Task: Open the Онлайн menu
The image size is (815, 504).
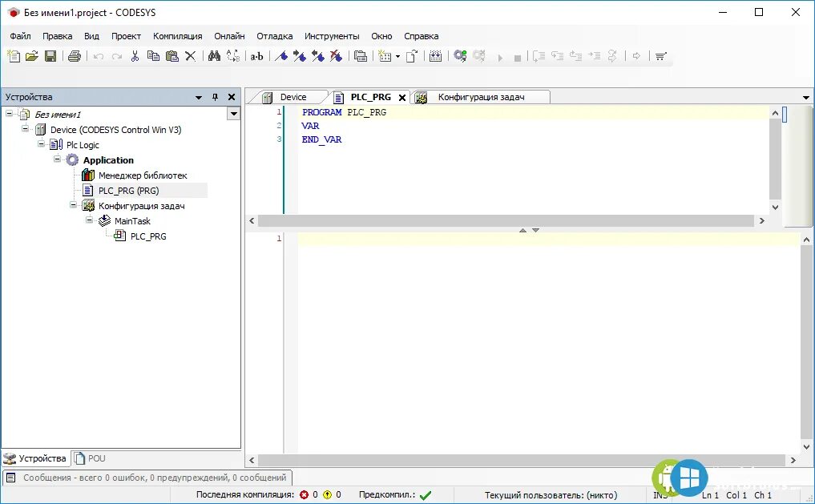Action: (x=229, y=36)
